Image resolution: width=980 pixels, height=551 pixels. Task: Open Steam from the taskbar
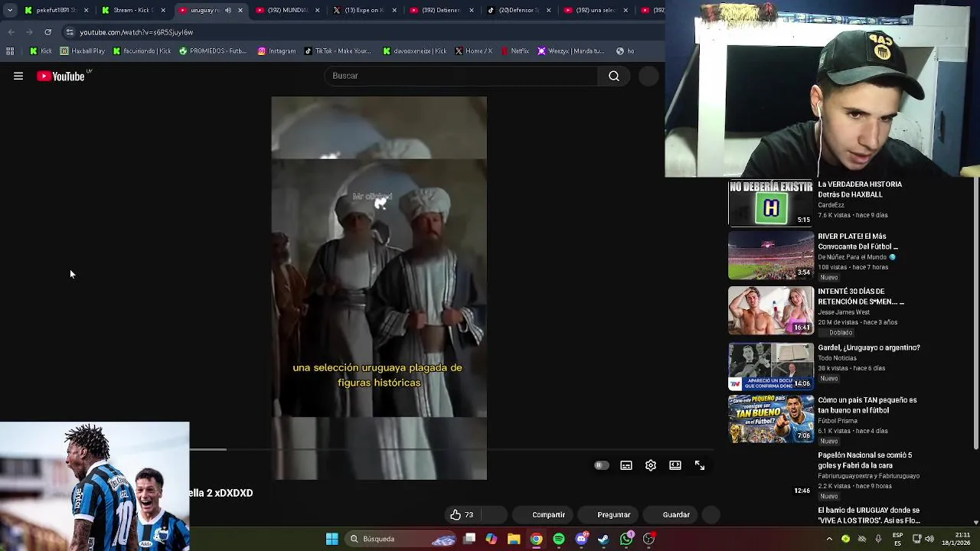(x=604, y=539)
